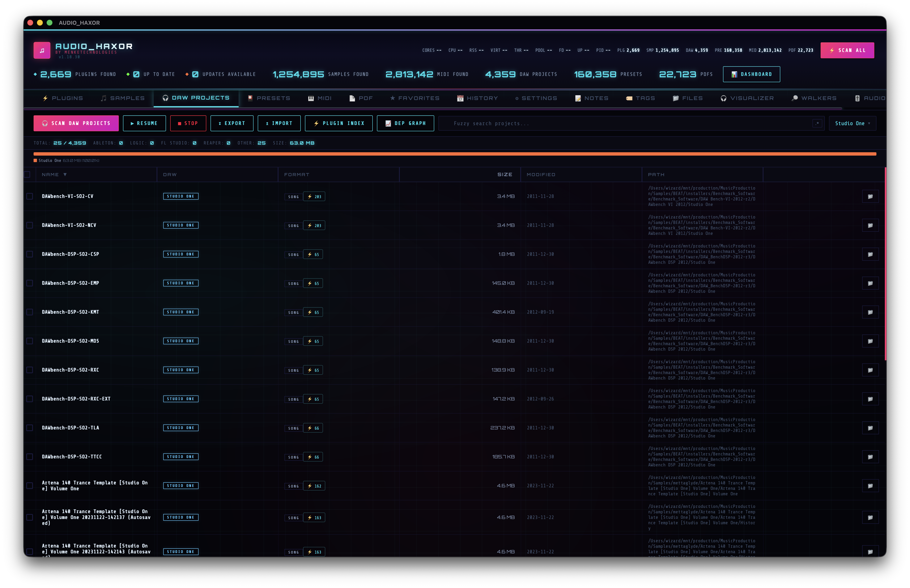Open the Dashboard view
910x588 pixels.
point(751,74)
